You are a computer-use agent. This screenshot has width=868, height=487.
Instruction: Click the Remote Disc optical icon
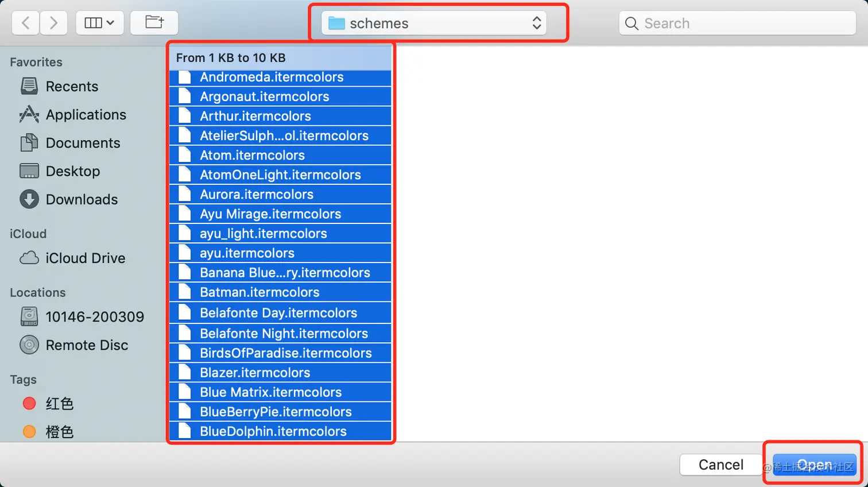pyautogui.click(x=29, y=345)
